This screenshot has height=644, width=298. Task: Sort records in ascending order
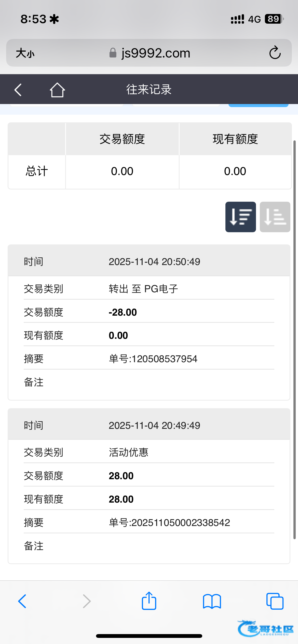275,217
